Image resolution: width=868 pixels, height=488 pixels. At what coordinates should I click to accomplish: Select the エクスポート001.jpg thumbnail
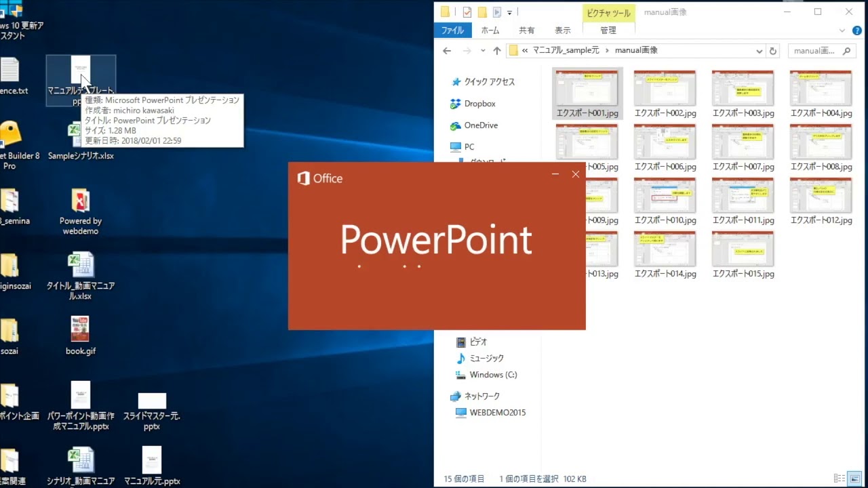coord(587,94)
